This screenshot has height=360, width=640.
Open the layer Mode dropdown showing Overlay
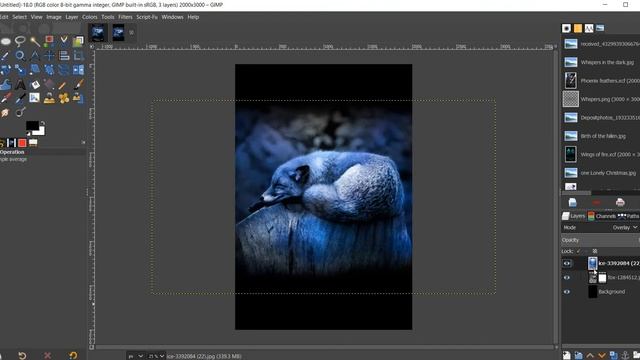624,227
